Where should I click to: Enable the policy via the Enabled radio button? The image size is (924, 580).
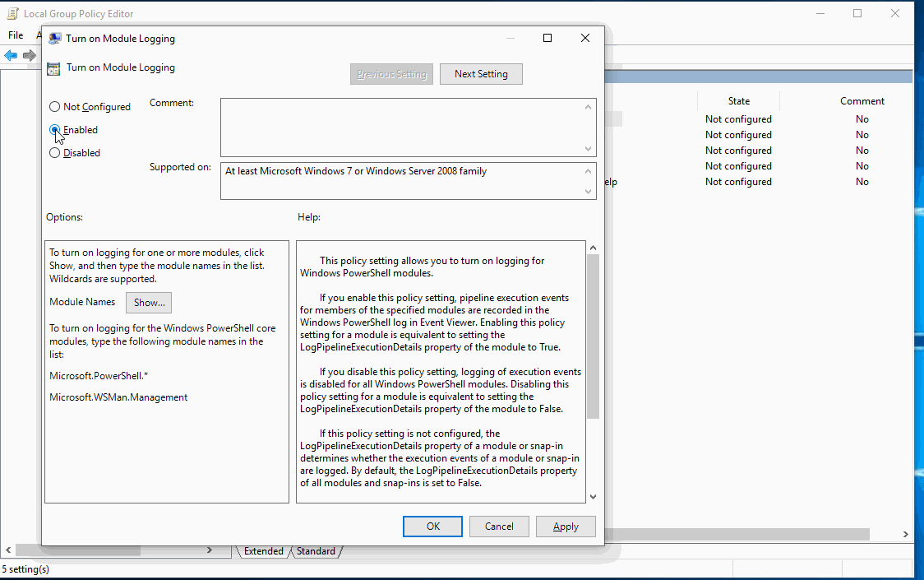click(x=54, y=129)
